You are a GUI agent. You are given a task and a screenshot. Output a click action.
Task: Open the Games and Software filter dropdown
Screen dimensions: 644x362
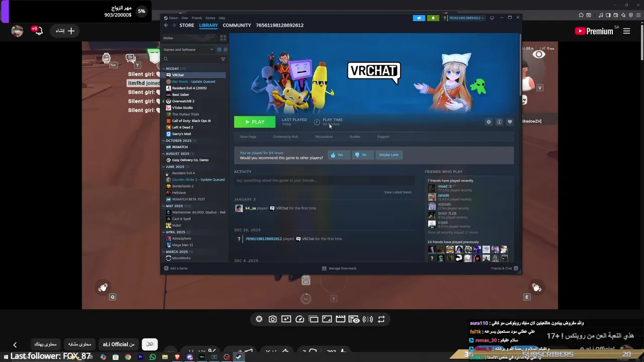pos(189,50)
